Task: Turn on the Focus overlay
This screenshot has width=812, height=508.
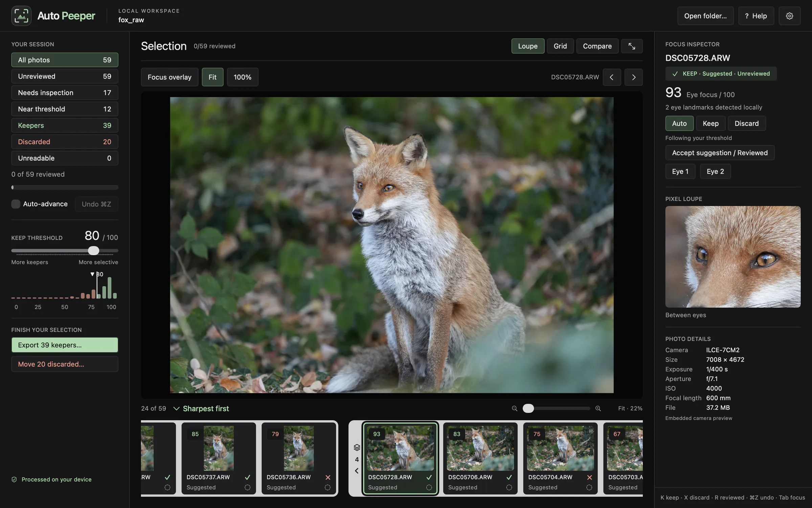Action: pyautogui.click(x=170, y=77)
